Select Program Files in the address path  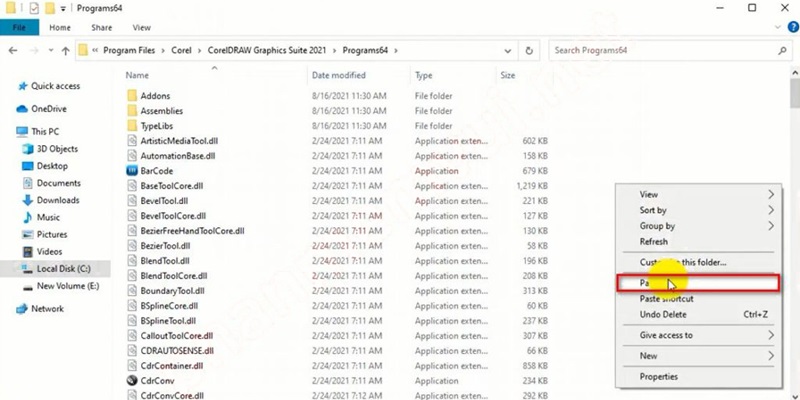pos(129,51)
